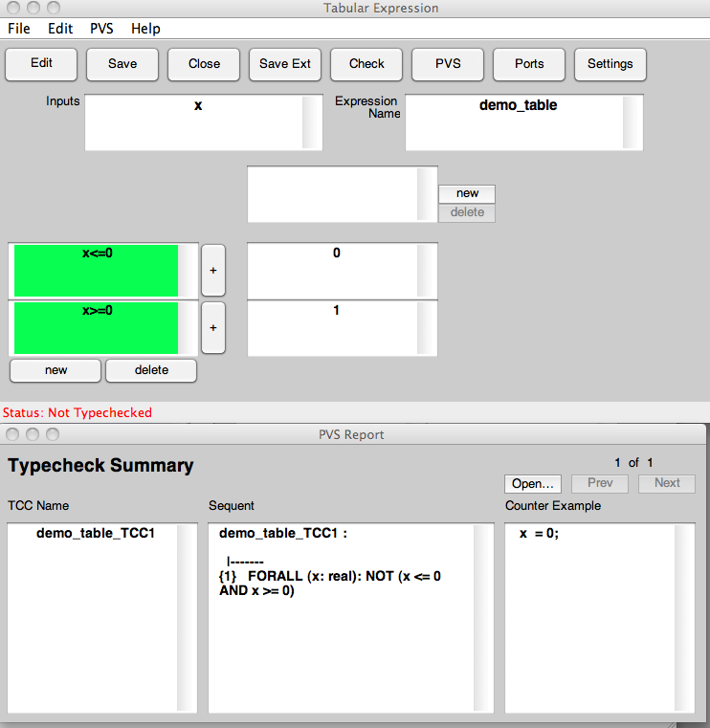Select demo_table_TCC1 in the TCC Name list

click(95, 533)
